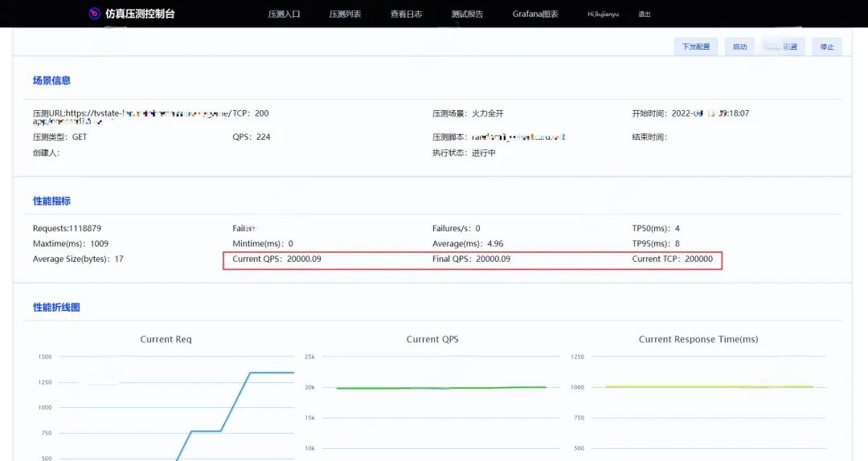
Task: Click 执行状态: 进行中 status text
Action: tap(464, 153)
